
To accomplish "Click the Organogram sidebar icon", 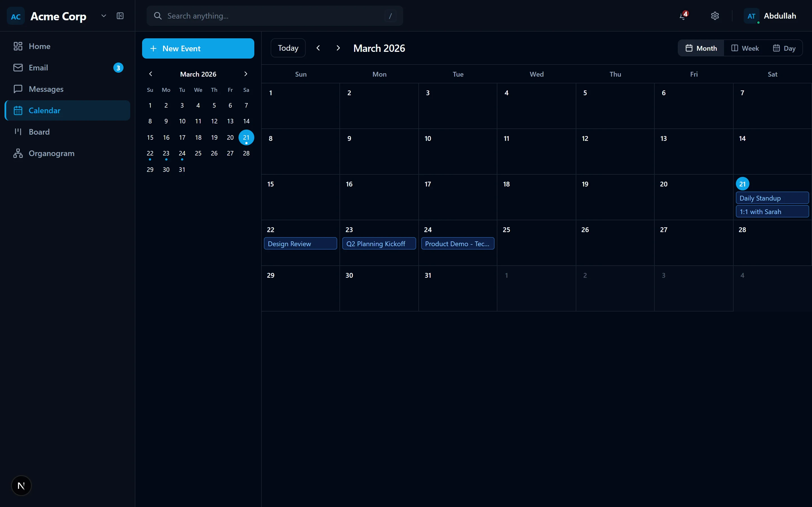I will 18,153.
